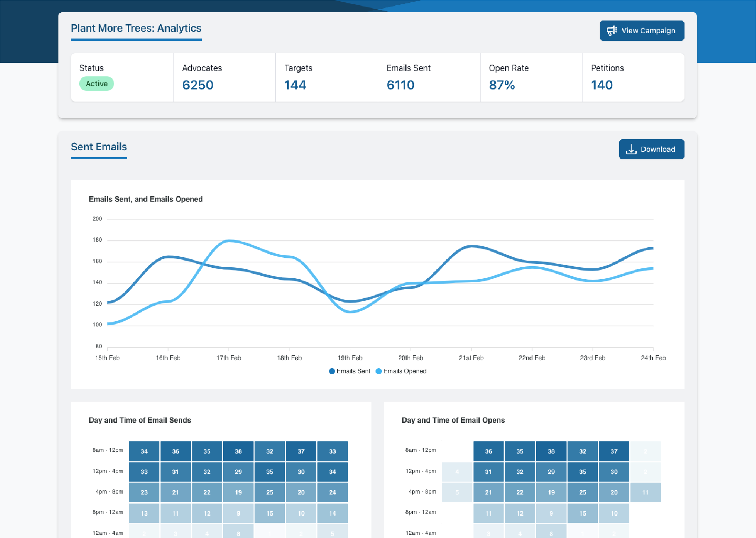Select the Sent Emails section tab
This screenshot has height=538, width=756.
pyautogui.click(x=99, y=147)
